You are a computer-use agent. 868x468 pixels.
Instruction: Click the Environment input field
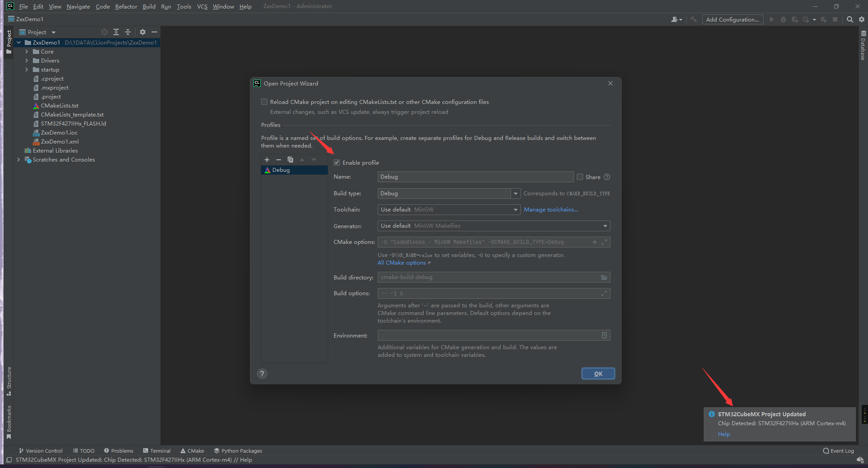click(x=494, y=335)
